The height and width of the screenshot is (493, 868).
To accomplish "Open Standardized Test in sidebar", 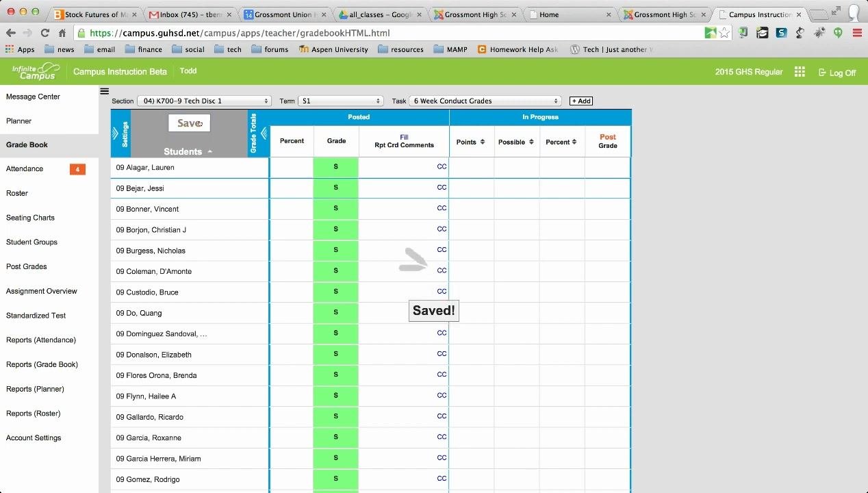I will pos(36,316).
